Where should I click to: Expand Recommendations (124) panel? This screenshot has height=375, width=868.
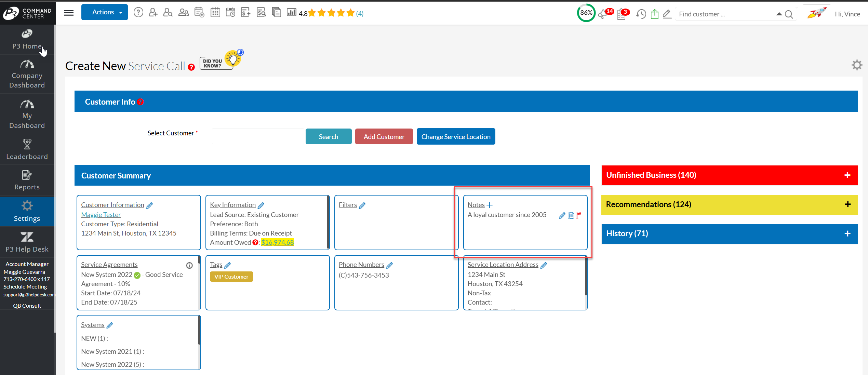(x=847, y=204)
